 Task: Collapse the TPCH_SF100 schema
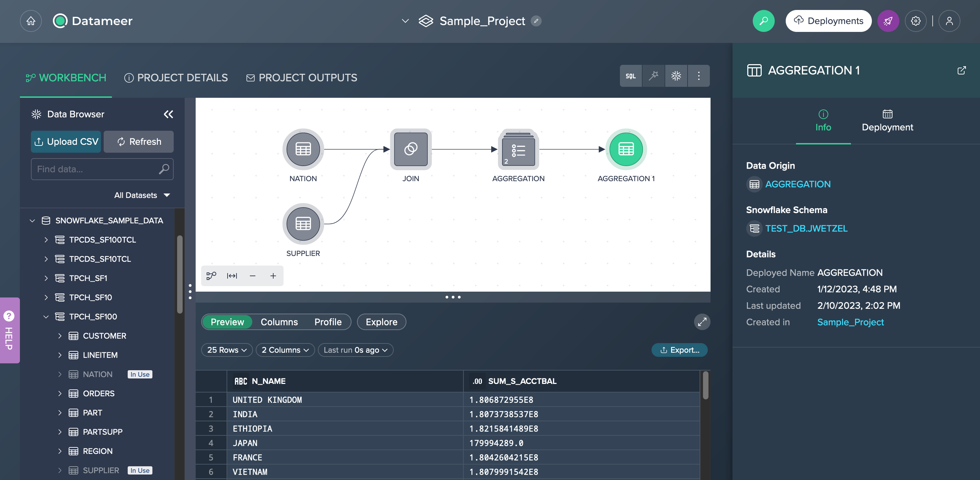click(46, 316)
